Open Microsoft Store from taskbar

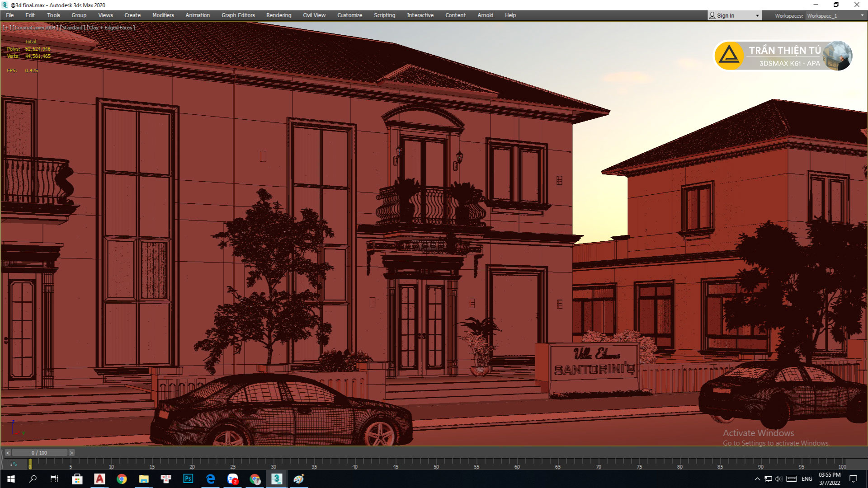coord(77,479)
